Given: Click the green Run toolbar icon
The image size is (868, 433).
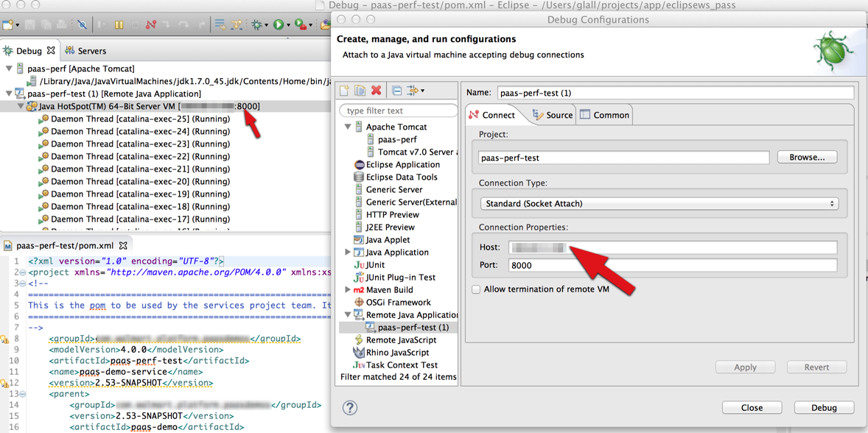Looking at the screenshot, I should tap(277, 24).
